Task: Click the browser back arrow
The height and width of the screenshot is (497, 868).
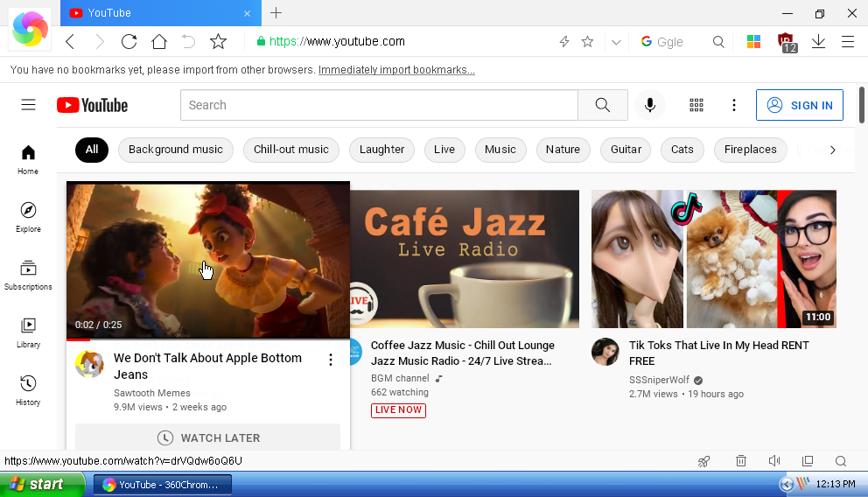Action: [70, 41]
